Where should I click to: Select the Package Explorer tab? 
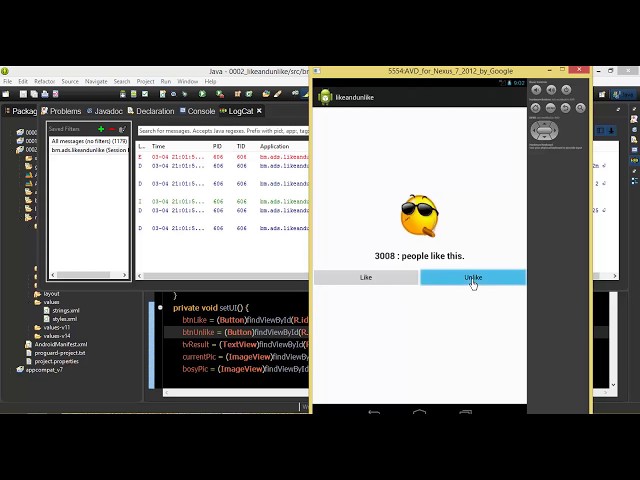coord(21,111)
